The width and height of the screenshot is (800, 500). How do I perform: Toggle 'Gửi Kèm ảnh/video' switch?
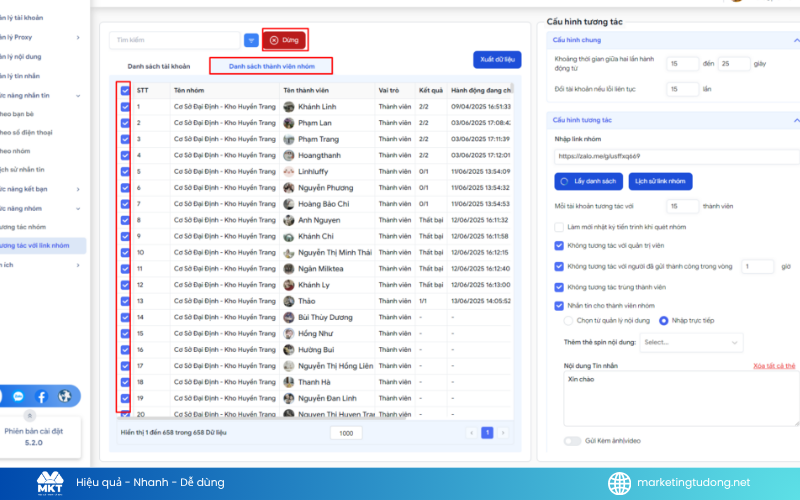tap(572, 441)
